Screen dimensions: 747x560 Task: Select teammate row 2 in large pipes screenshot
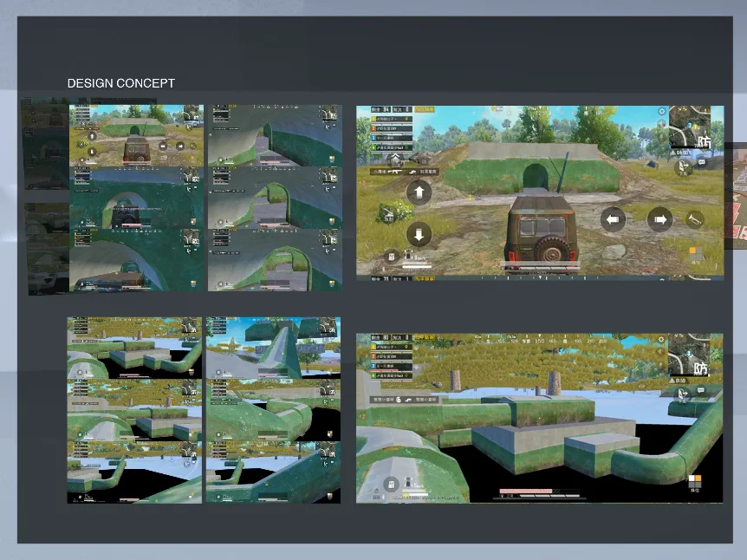[392, 356]
